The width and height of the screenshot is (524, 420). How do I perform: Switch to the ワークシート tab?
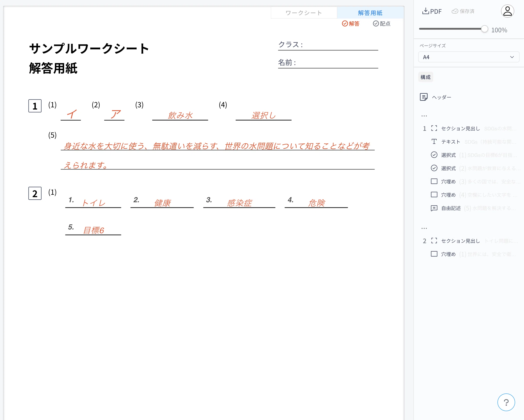304,13
